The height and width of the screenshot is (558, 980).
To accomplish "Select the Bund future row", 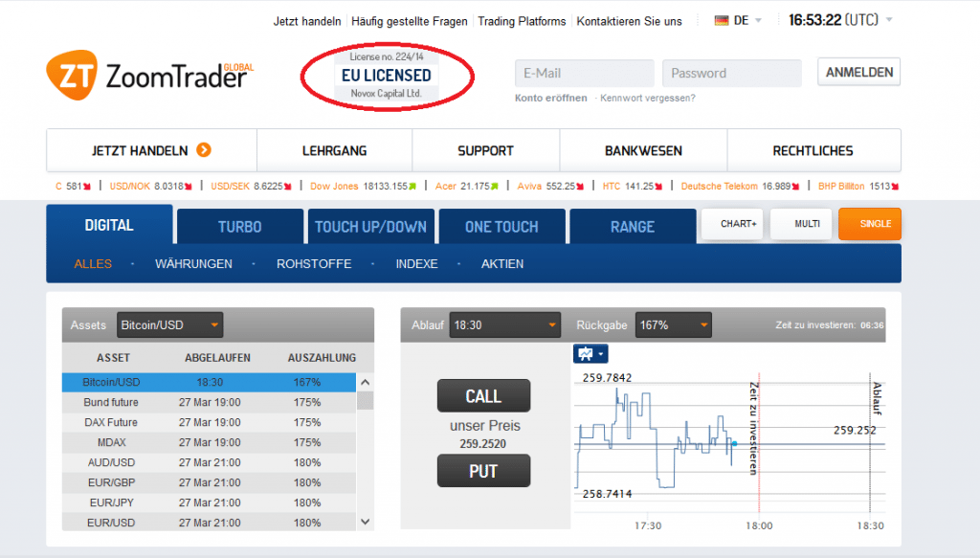I will (209, 402).
